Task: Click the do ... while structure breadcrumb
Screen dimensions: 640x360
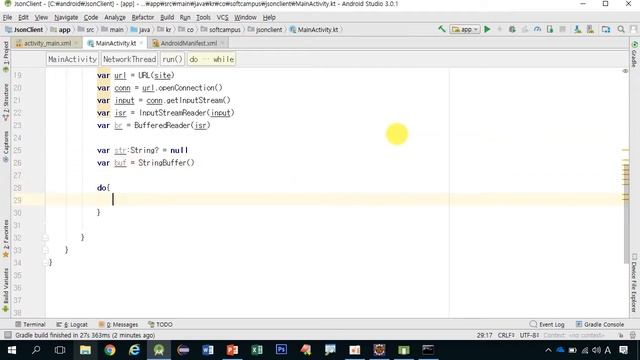Action: coord(211,59)
